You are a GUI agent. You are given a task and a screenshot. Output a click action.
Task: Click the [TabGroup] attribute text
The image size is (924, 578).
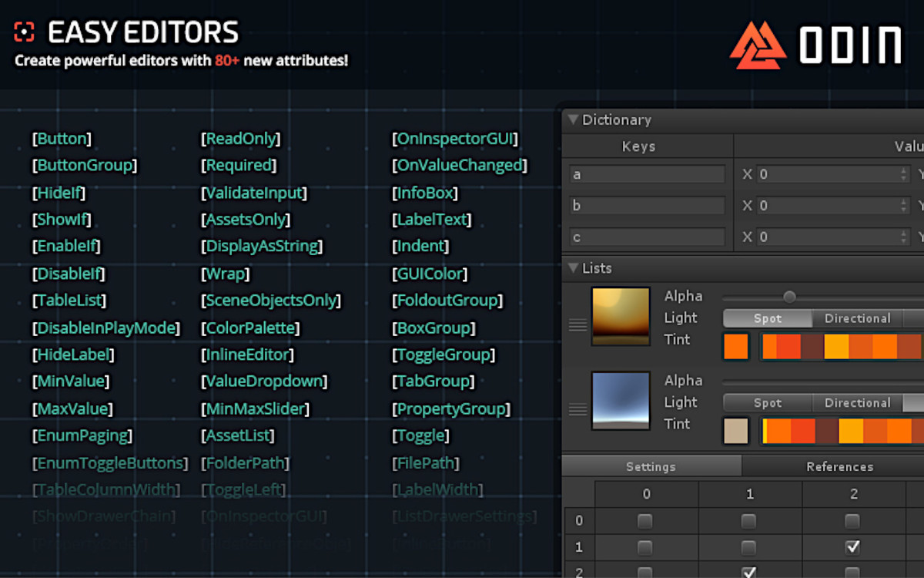[x=434, y=381]
